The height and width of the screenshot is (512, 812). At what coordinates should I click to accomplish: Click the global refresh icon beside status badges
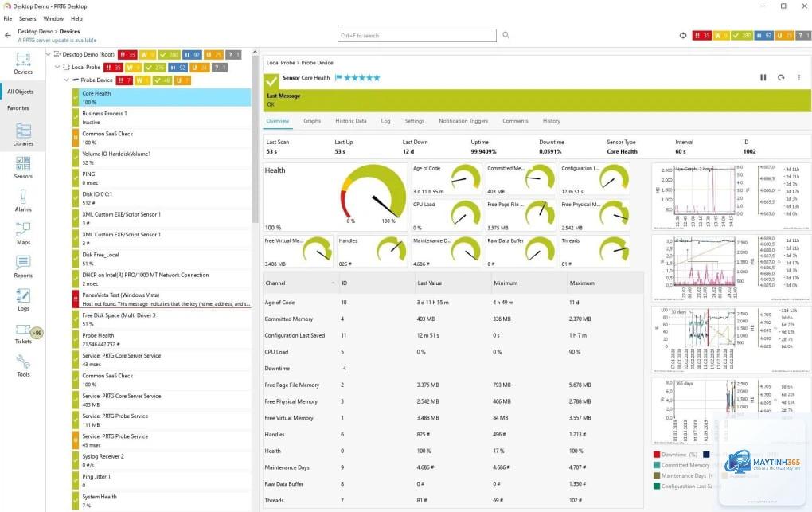tap(683, 35)
